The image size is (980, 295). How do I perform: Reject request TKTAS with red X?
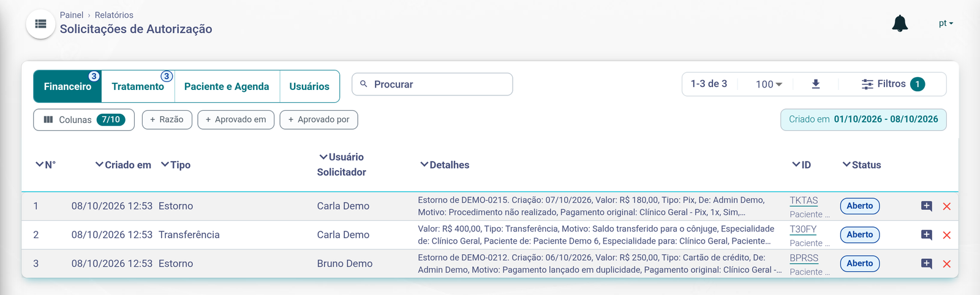(947, 206)
